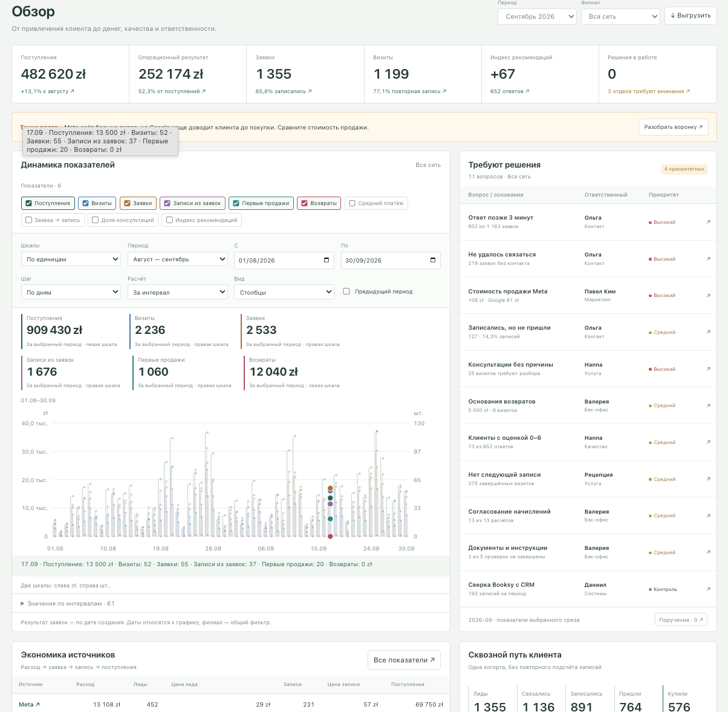
Task: Open arrow for "Документы и инструкции" row
Action: click(x=709, y=552)
